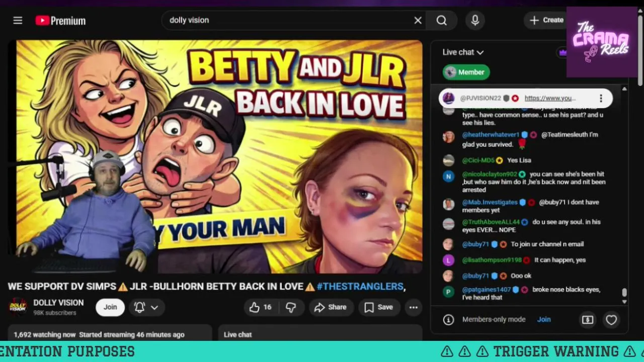644x362 pixels.
Task: Click the lisathompson9198 'L' avatar
Action: (x=448, y=260)
